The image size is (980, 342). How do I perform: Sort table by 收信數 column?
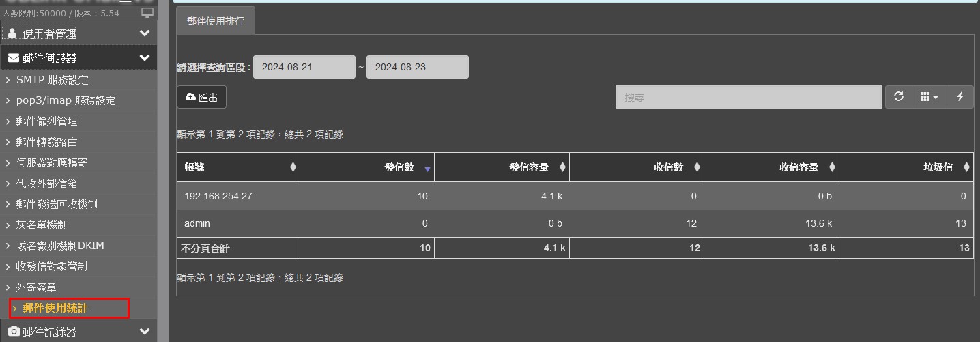636,167
